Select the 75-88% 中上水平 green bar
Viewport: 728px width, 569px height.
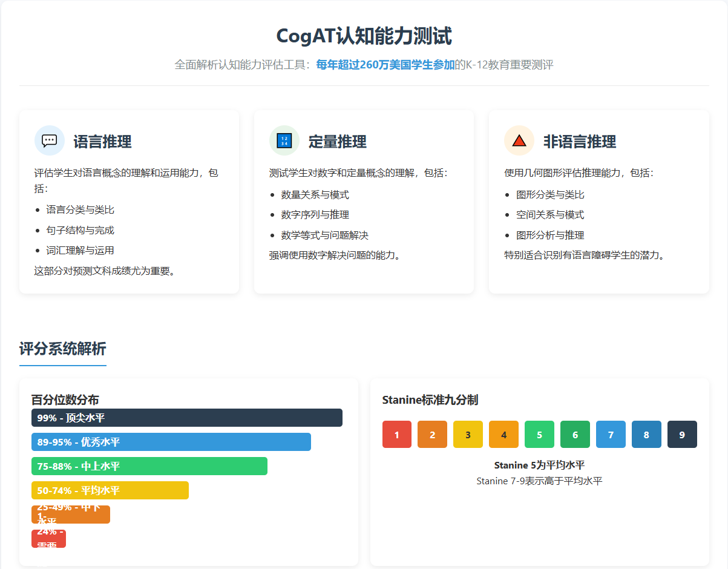pyautogui.click(x=149, y=466)
